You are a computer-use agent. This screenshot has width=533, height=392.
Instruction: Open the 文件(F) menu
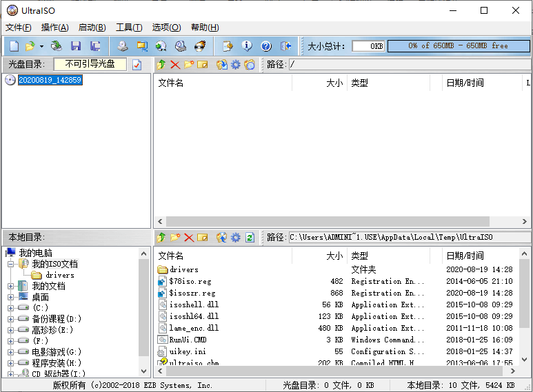tap(19, 28)
